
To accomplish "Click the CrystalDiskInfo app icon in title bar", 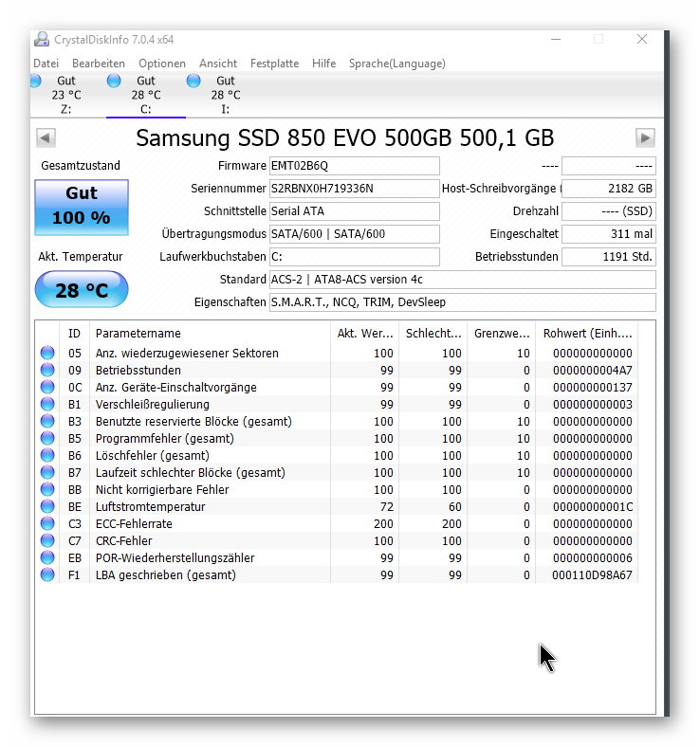I will click(x=42, y=39).
